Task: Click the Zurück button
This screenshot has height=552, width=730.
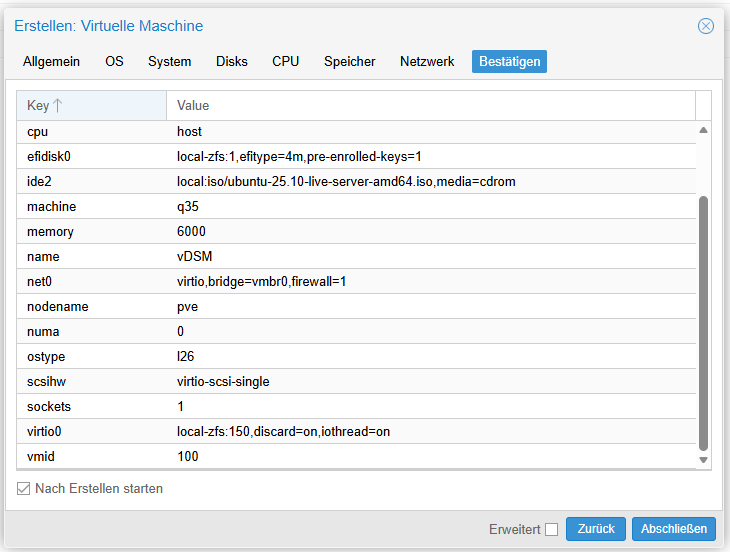Action: [x=596, y=529]
